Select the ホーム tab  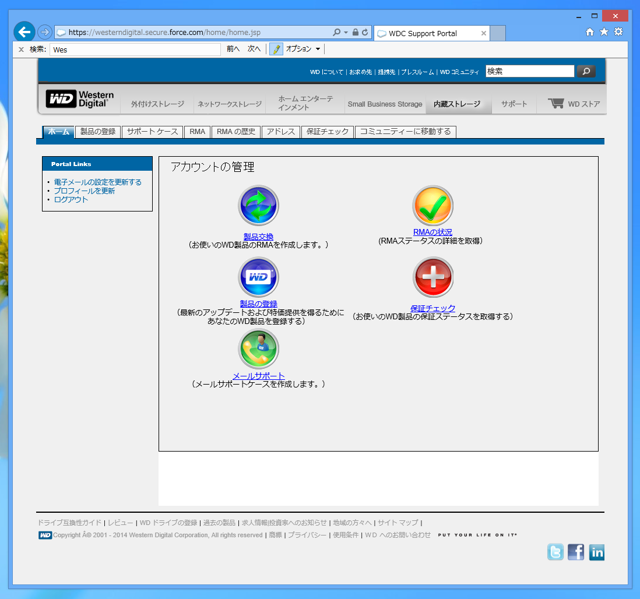coord(58,131)
